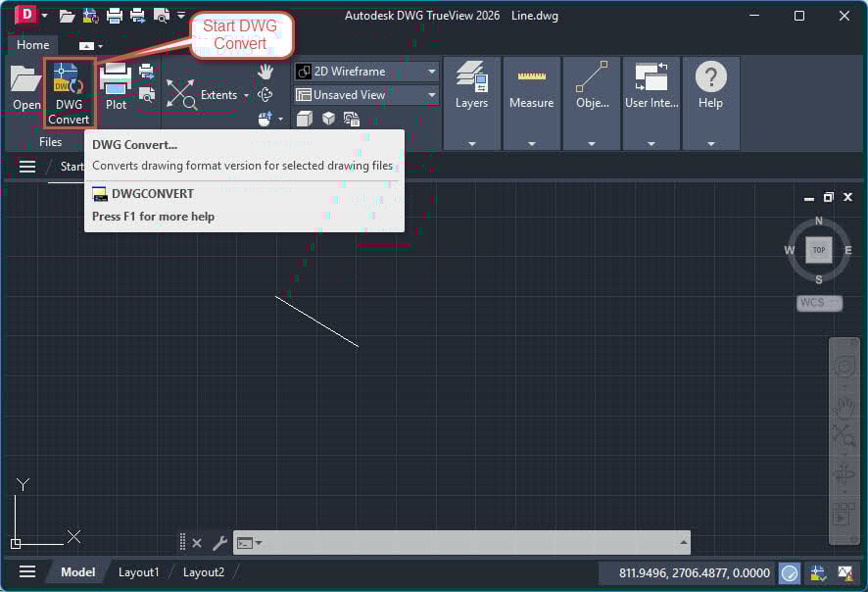Toggle hardware acceleration in the status bar
This screenshot has height=592, width=868.
(x=792, y=573)
